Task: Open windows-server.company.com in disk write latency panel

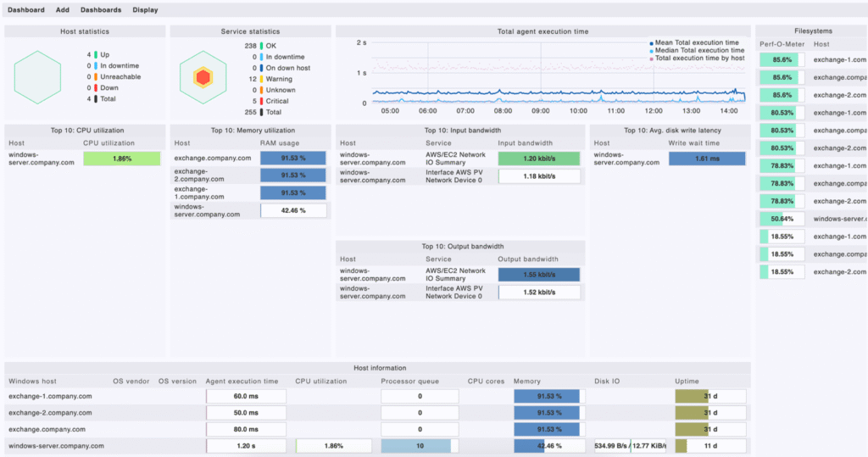Action: tap(626, 159)
